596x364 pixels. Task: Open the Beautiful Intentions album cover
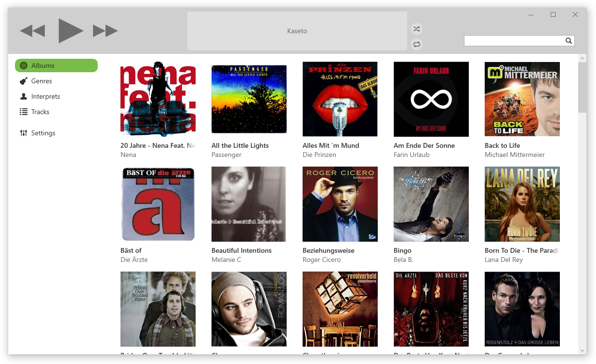tap(249, 204)
